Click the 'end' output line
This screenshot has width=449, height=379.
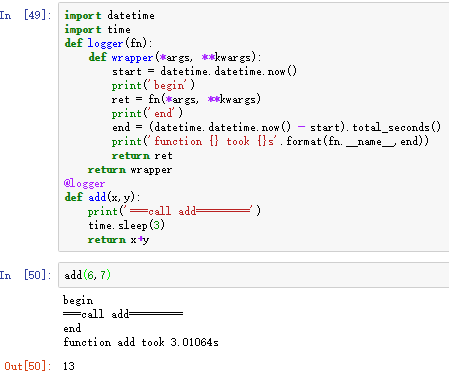72,328
